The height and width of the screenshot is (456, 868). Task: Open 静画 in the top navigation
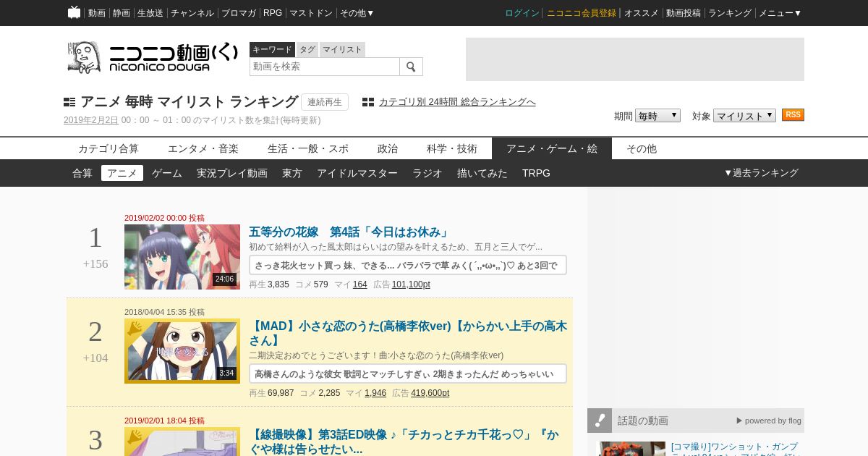pyautogui.click(x=121, y=13)
